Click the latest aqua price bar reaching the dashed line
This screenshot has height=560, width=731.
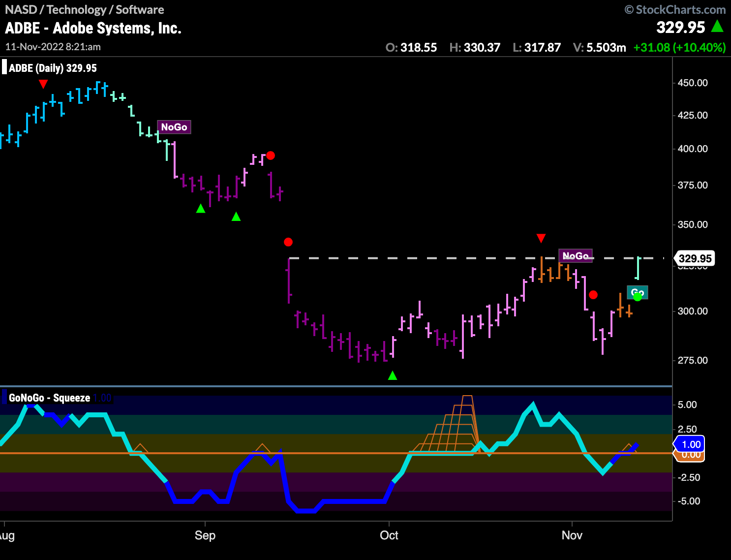638,268
